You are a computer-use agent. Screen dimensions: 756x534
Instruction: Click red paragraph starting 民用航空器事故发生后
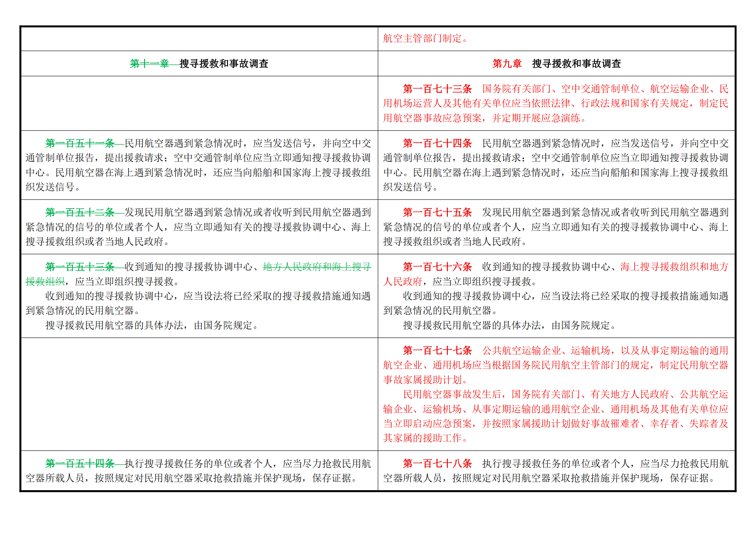(556, 416)
